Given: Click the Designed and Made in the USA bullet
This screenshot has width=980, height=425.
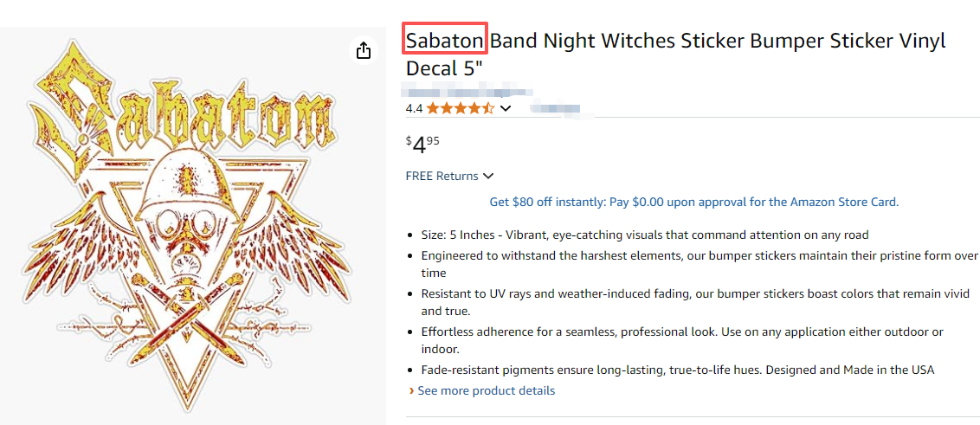Looking at the screenshot, I should [x=677, y=370].
